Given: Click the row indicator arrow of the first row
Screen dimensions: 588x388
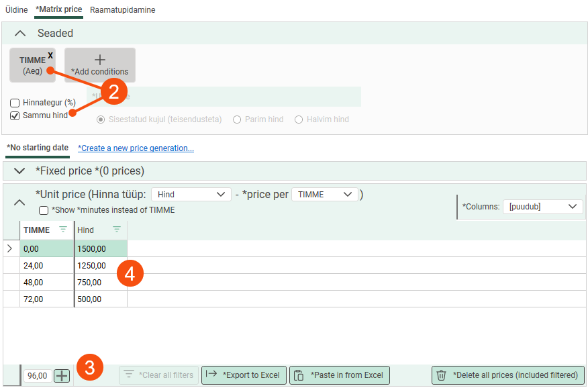Looking at the screenshot, I should [10, 249].
